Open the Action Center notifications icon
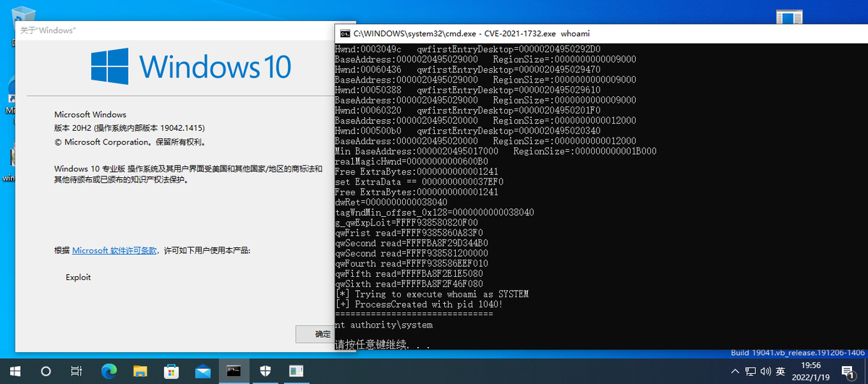 (847, 371)
